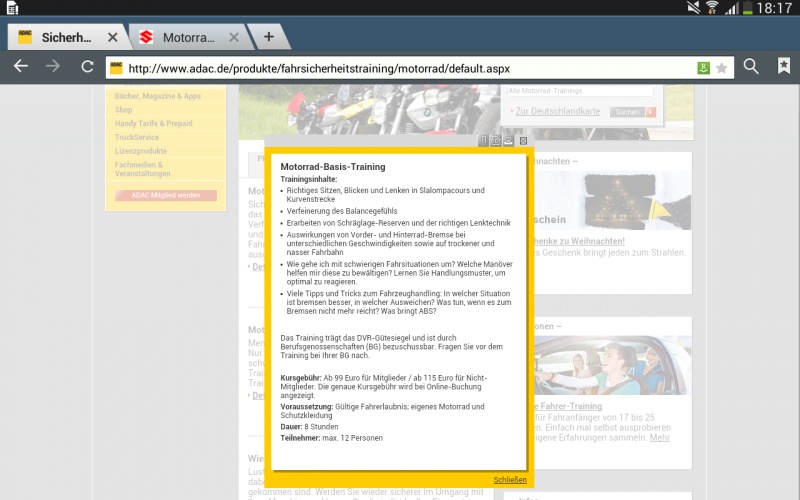The image size is (800, 500).
Task: Tap the green reader icon in address bar
Action: [704, 68]
